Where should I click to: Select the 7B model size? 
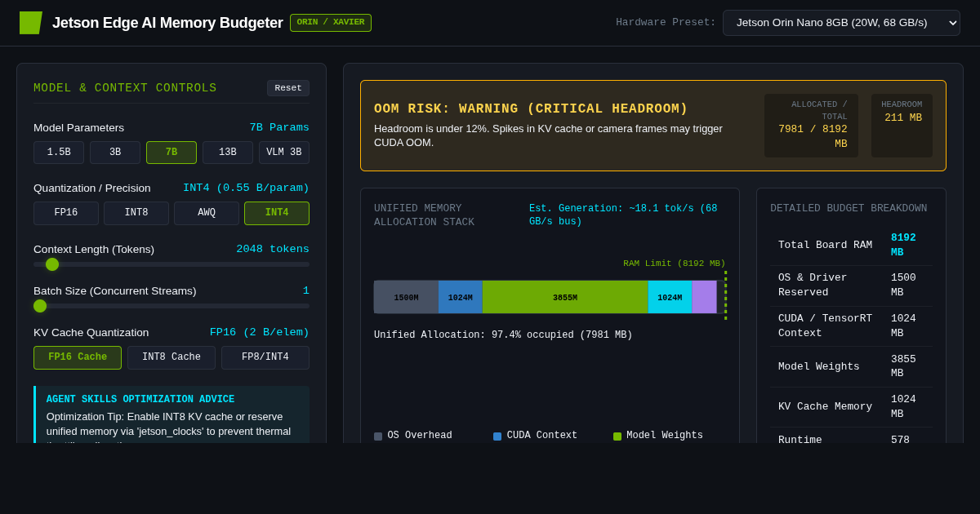tap(171, 153)
